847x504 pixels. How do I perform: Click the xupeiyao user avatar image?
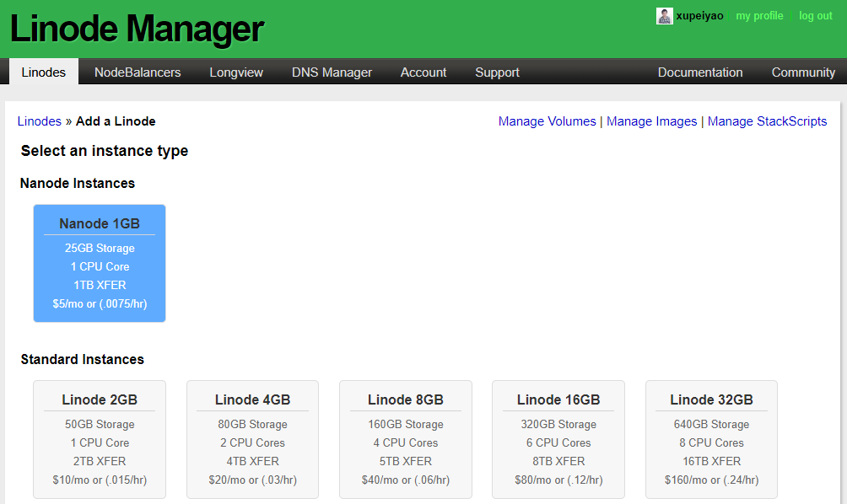tap(665, 16)
